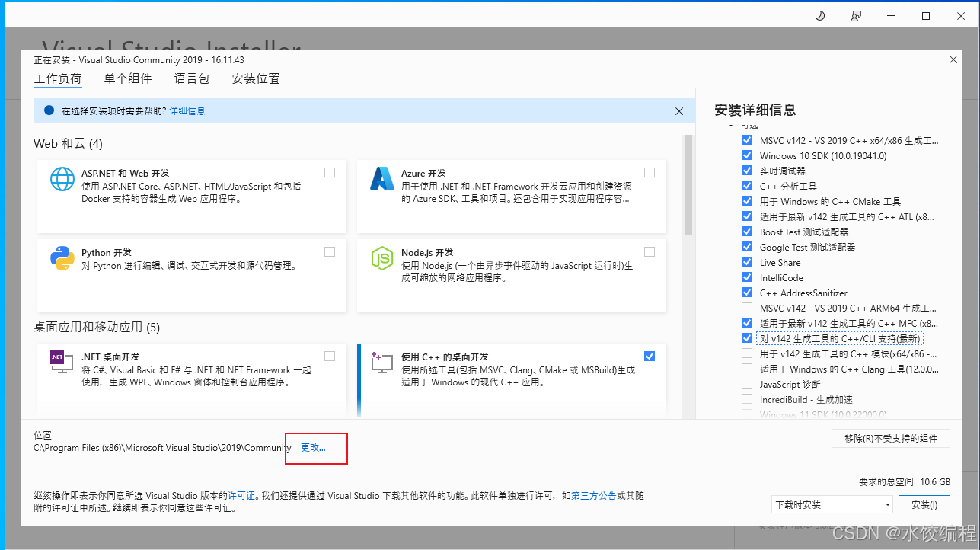Screen dimensions: 980x550
Task: Check the .NET 桌面开发 workload checkbox
Action: coord(330,356)
